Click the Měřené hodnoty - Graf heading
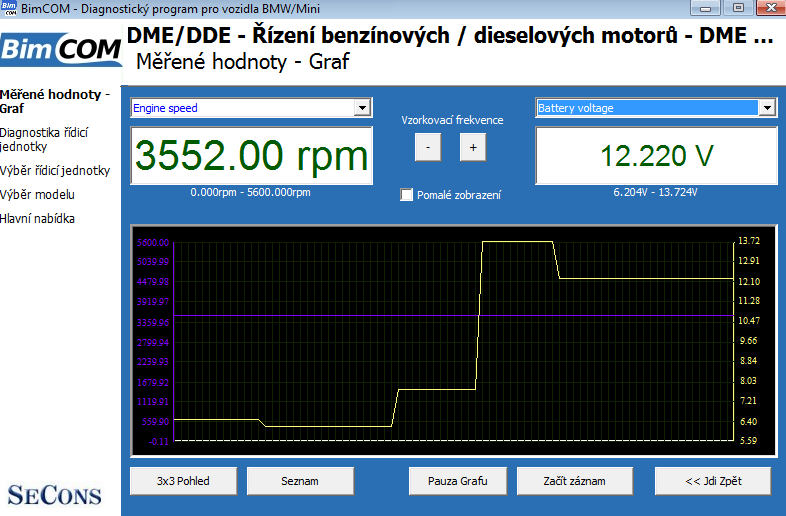 pyautogui.click(x=243, y=62)
